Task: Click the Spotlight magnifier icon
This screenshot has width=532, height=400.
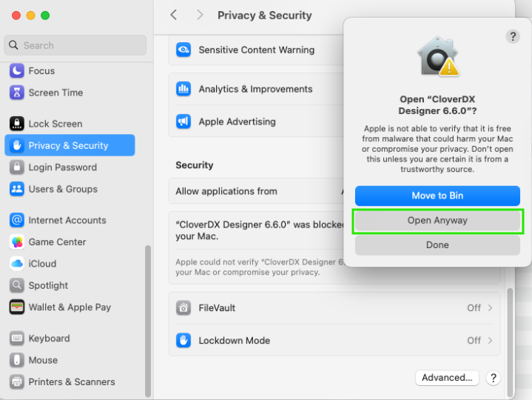Action: (16, 285)
